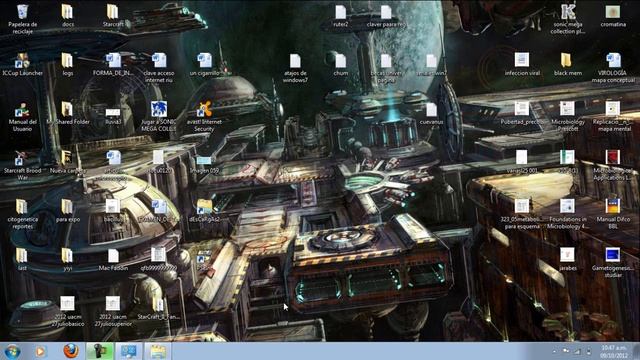Show hidden system tray icons
Viewport: 640px width, 360px height.
554,351
